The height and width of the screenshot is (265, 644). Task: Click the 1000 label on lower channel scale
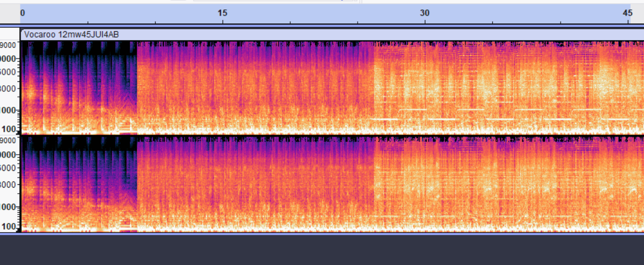(x=8, y=207)
